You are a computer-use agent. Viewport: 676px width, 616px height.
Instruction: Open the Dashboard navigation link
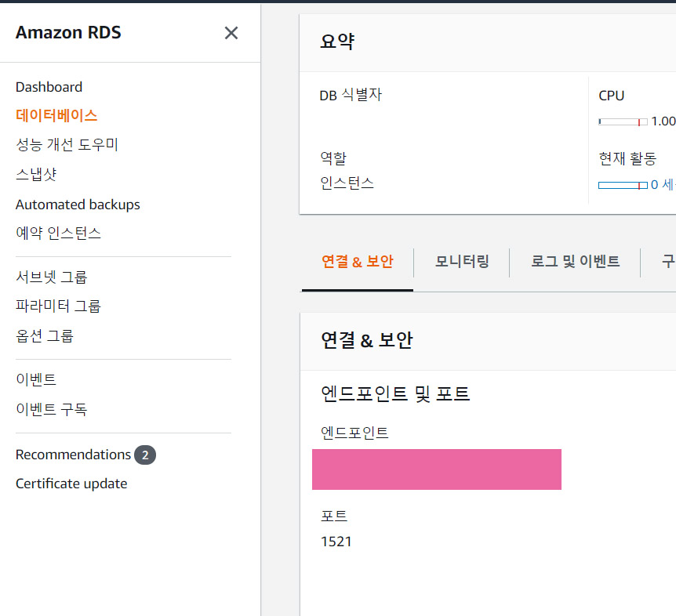click(x=49, y=87)
